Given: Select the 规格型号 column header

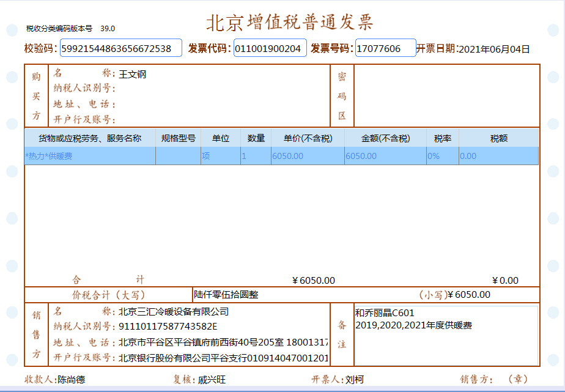Looking at the screenshot, I should tap(179, 138).
